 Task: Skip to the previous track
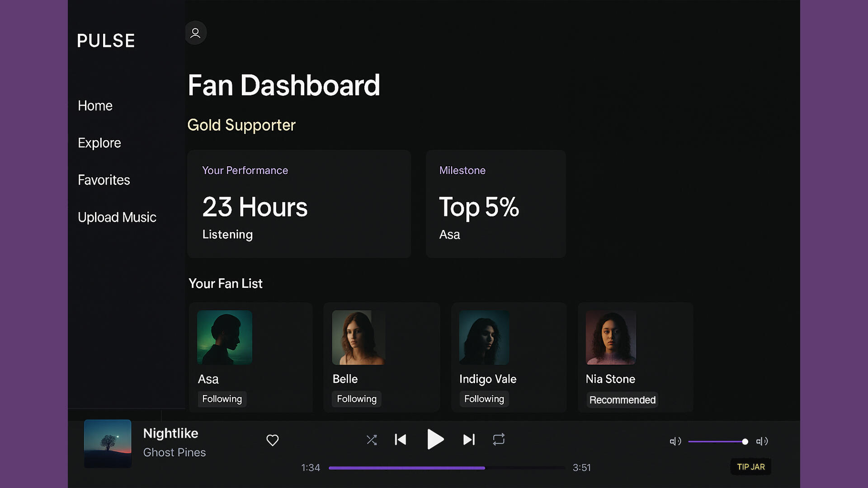[401, 440]
